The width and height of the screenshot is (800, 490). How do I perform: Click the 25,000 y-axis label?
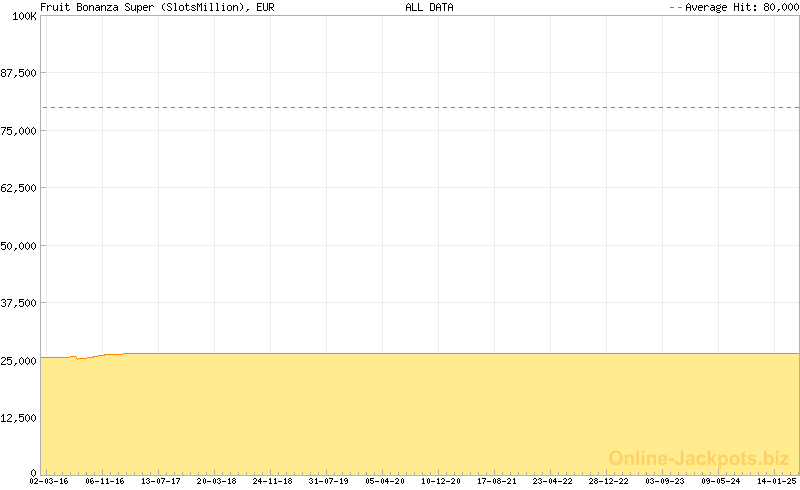(x=19, y=360)
